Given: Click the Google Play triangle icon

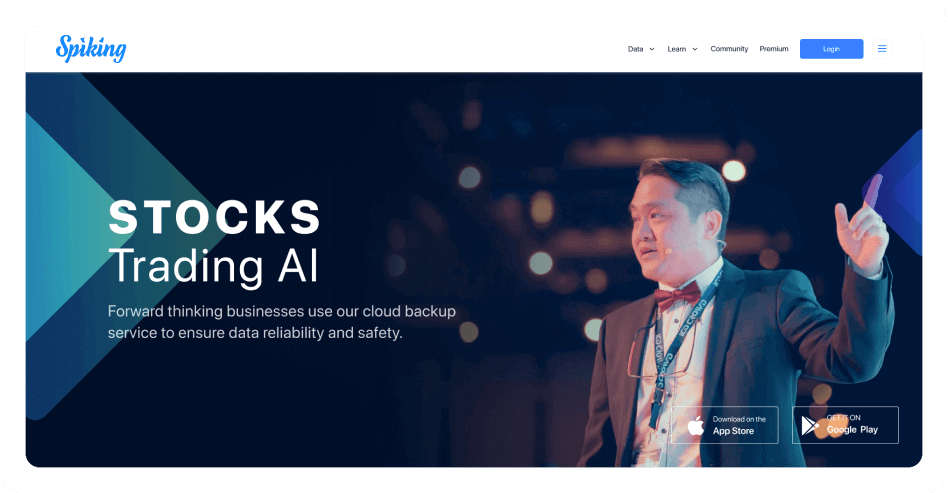Looking at the screenshot, I should pos(810,425).
